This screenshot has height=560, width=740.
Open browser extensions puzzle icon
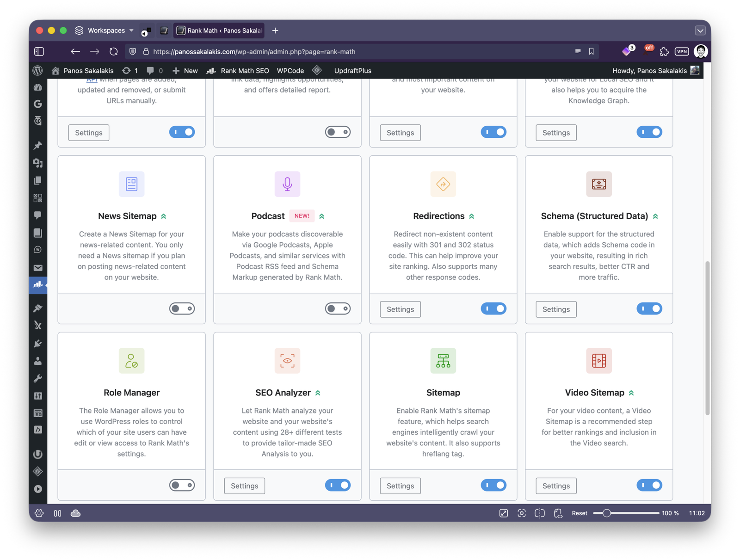point(664,52)
